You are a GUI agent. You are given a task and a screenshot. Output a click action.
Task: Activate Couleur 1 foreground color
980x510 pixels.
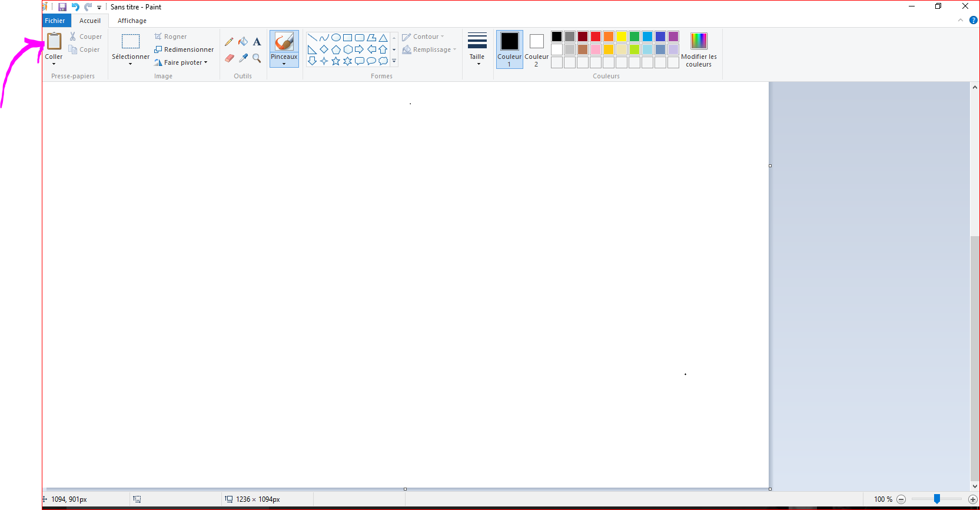click(x=510, y=49)
